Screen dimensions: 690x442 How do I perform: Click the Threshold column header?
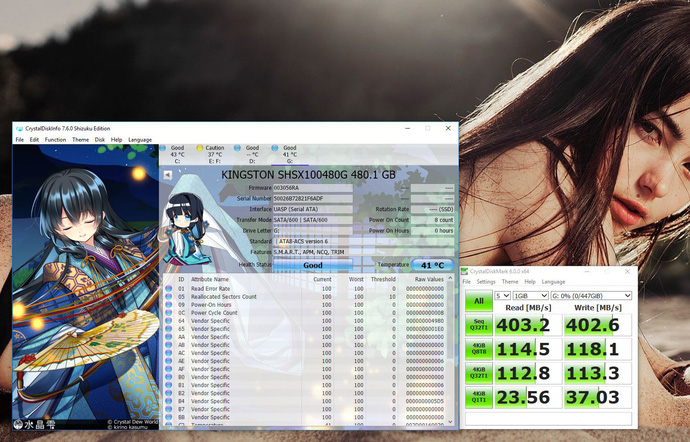point(383,279)
